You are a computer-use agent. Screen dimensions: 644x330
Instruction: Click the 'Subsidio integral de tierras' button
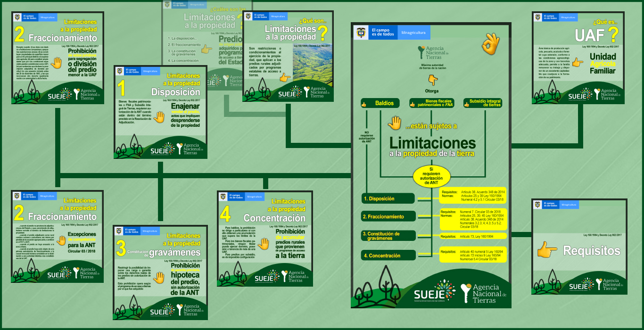pyautogui.click(x=482, y=103)
